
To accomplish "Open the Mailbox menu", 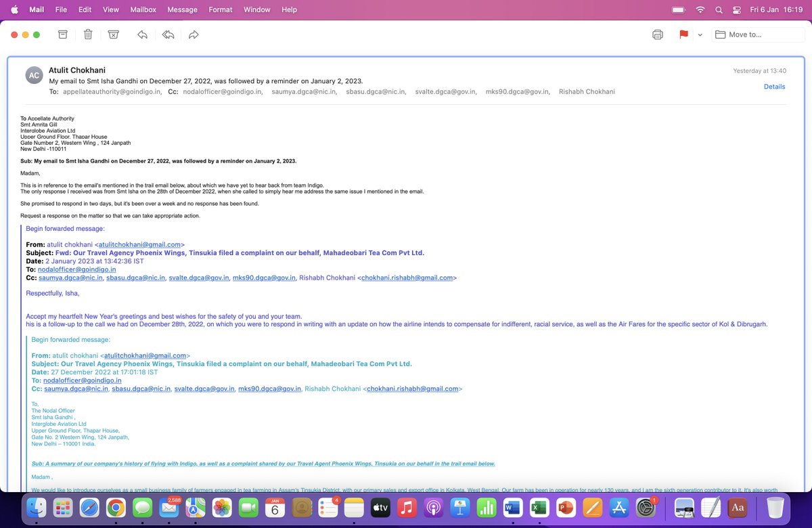I will [143, 9].
